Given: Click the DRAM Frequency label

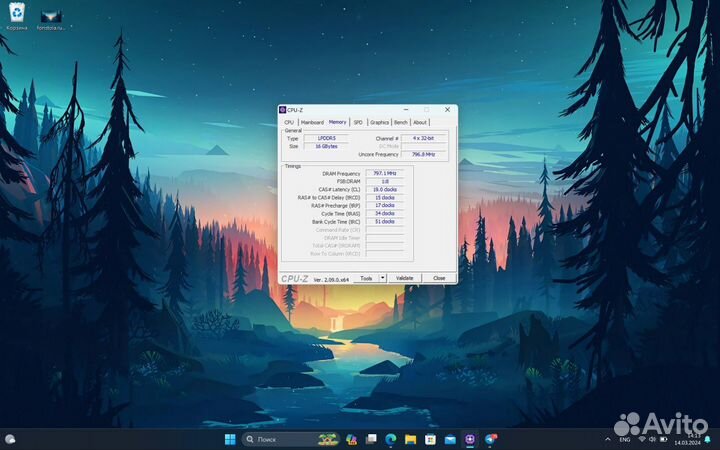Looking at the screenshot, I should [341, 174].
